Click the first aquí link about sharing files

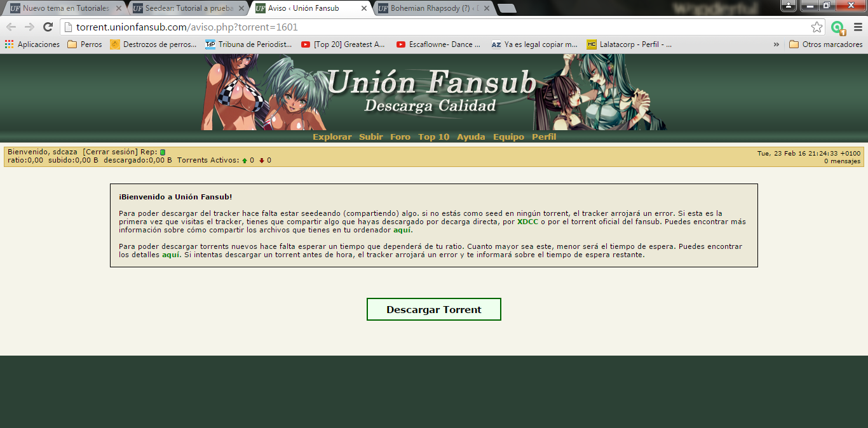pyautogui.click(x=403, y=230)
